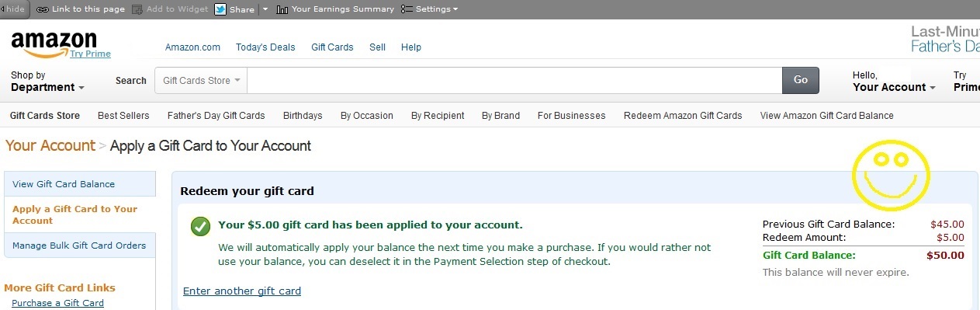Click the Amazon logo
980x310 pixels.
(x=54, y=44)
